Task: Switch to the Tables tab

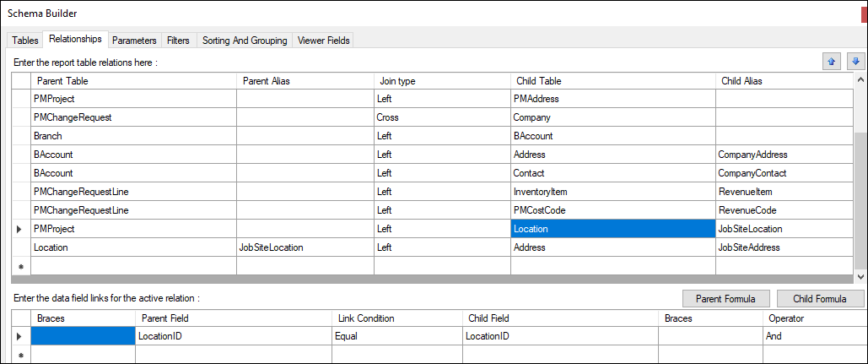Action: 24,40
